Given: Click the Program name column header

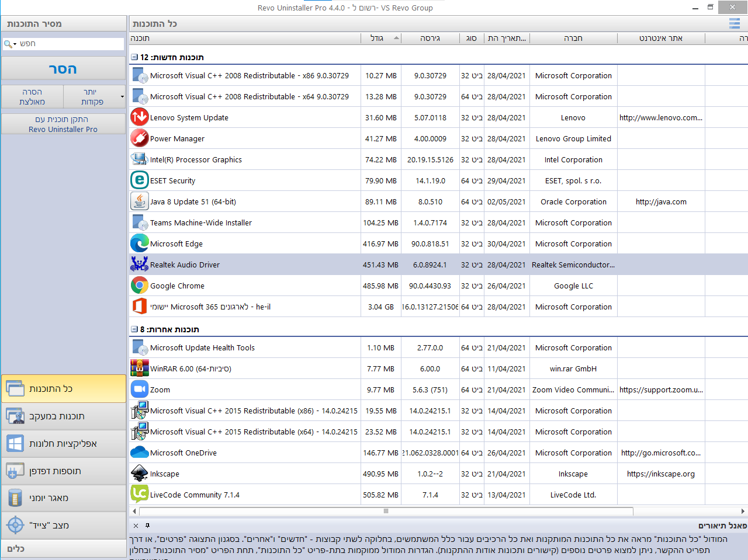Looking at the screenshot, I should 245,38.
